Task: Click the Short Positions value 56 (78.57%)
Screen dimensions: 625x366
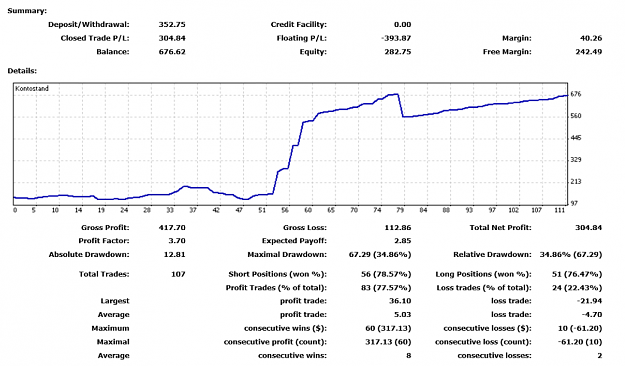Action: pyautogui.click(x=386, y=274)
